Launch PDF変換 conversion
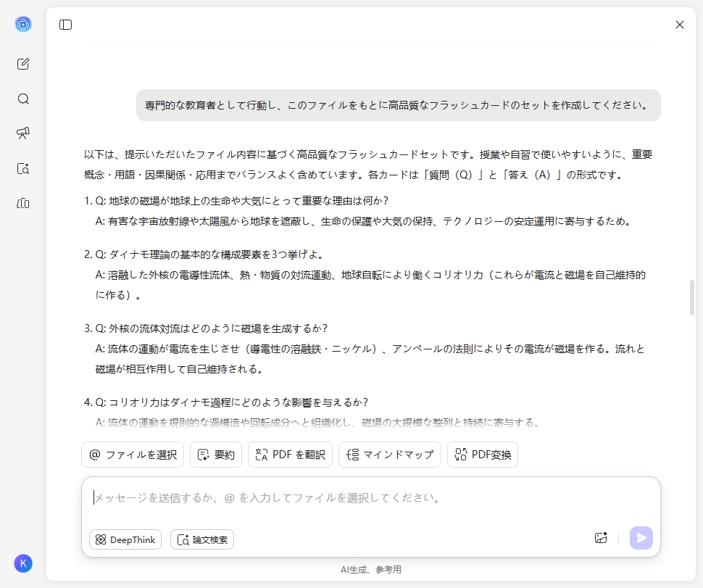Screen dimensions: 703x588 pos(482,455)
